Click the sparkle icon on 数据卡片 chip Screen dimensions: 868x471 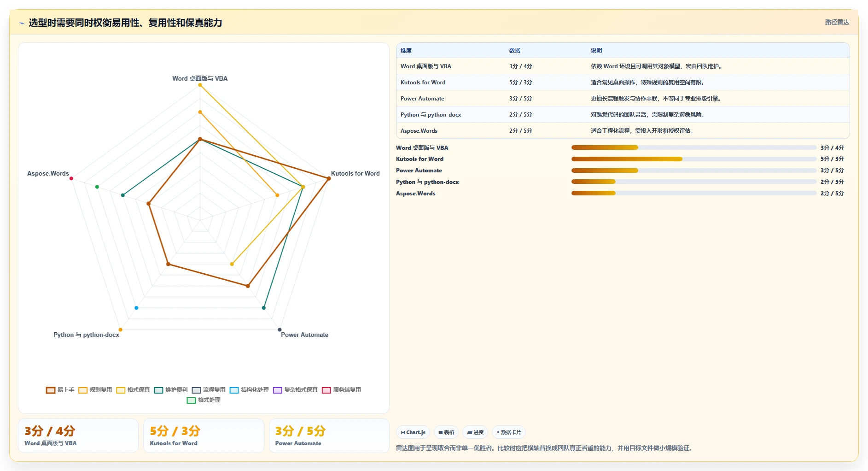(498, 432)
